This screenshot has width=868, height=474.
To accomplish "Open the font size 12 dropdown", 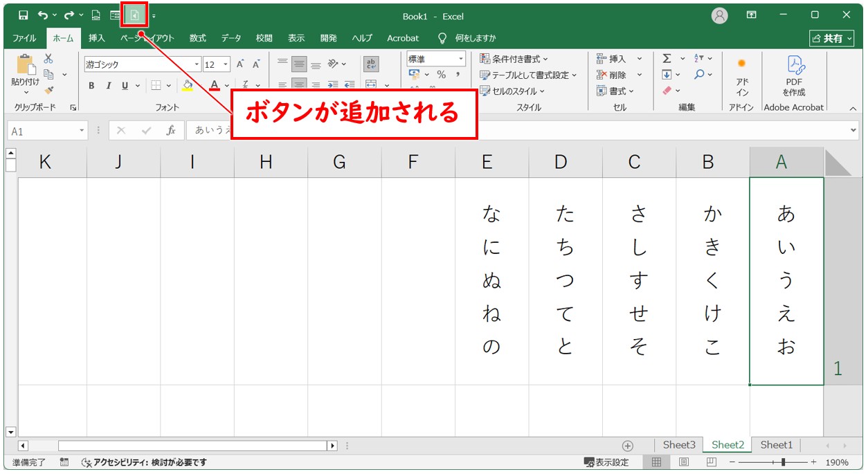I will tap(226, 64).
